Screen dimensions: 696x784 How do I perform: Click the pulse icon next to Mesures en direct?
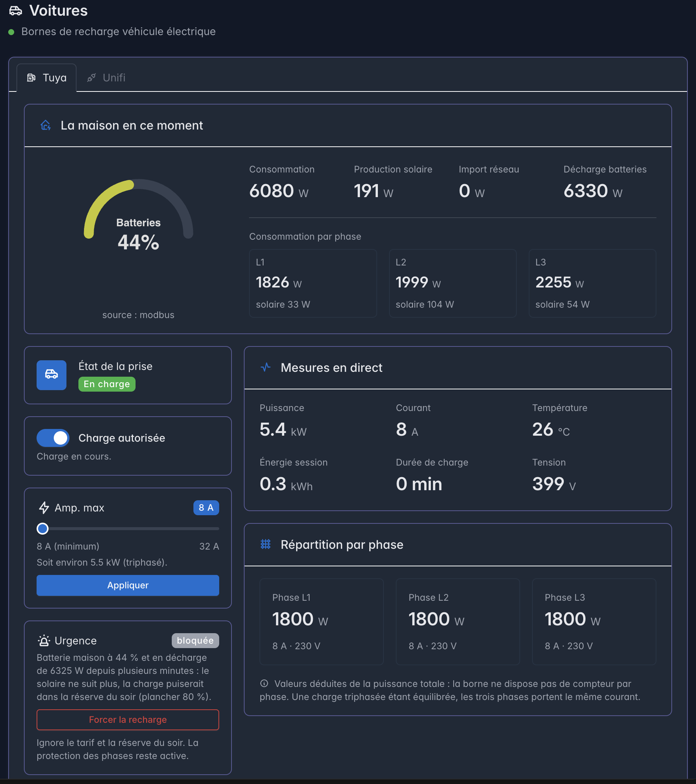click(x=265, y=367)
